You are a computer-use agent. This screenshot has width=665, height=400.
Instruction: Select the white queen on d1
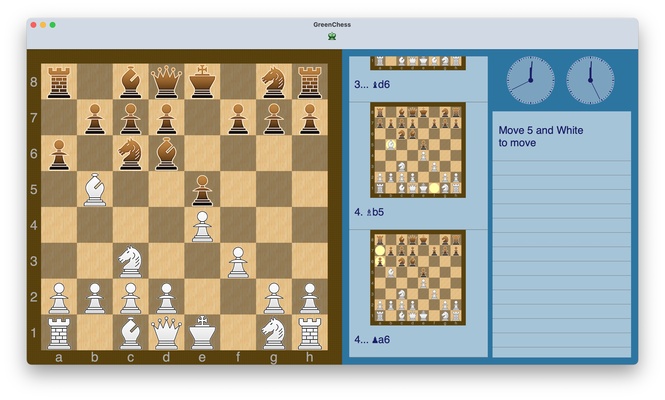[x=166, y=332]
